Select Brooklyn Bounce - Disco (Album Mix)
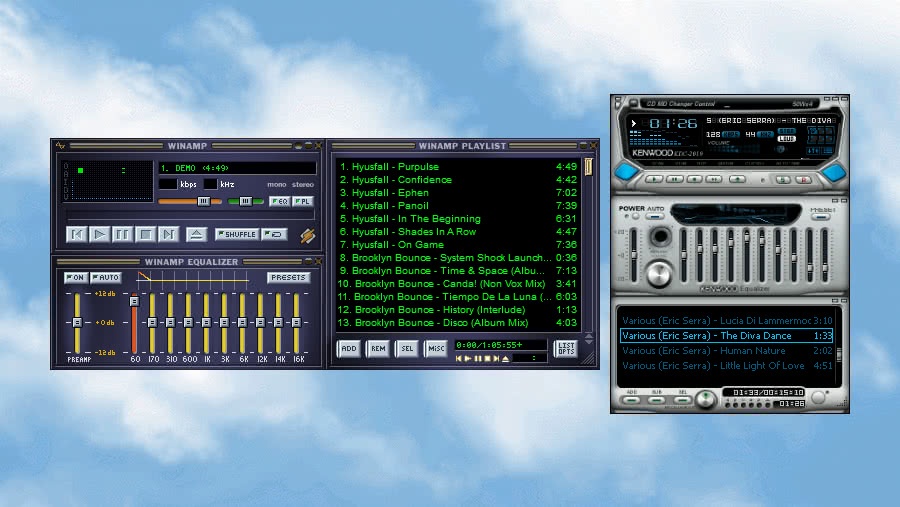Image resolution: width=900 pixels, height=507 pixels. pos(457,323)
